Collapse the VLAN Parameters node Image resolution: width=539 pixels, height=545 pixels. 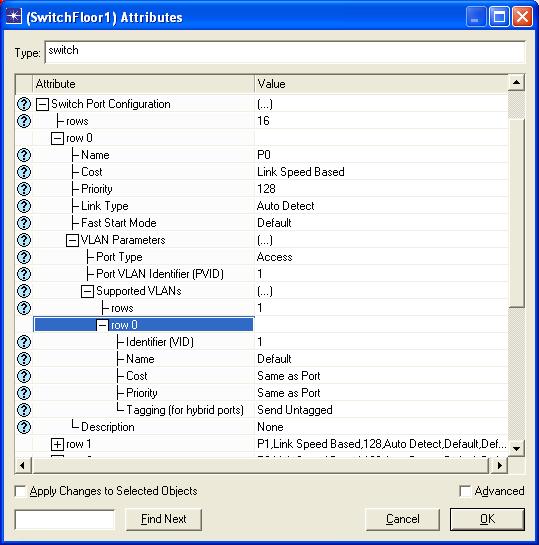click(72, 241)
